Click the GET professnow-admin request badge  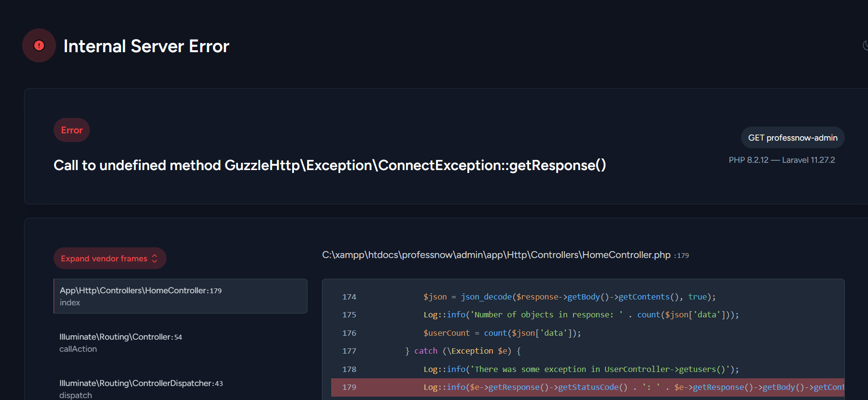tap(792, 138)
